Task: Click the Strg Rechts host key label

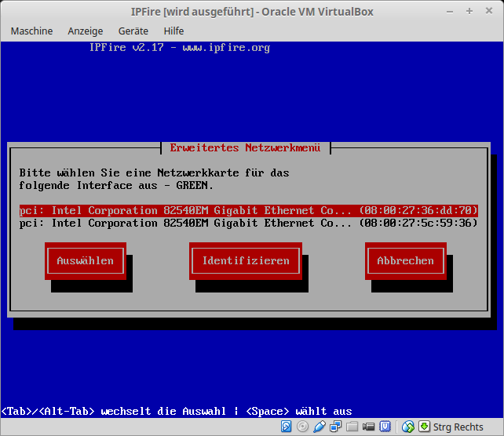Action: (458, 427)
